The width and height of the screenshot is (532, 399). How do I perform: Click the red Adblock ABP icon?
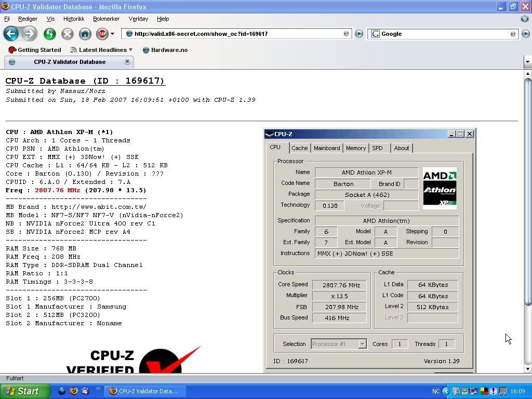(102, 34)
